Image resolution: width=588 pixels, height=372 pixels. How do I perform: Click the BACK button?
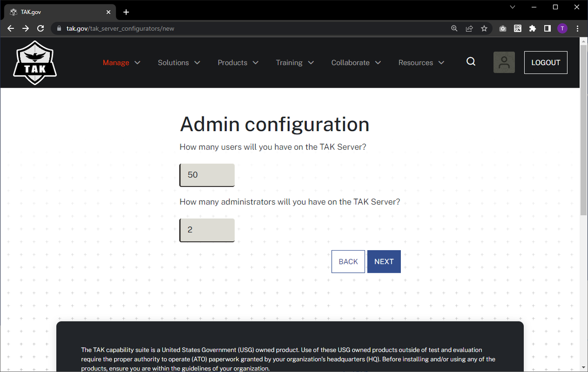click(x=348, y=261)
